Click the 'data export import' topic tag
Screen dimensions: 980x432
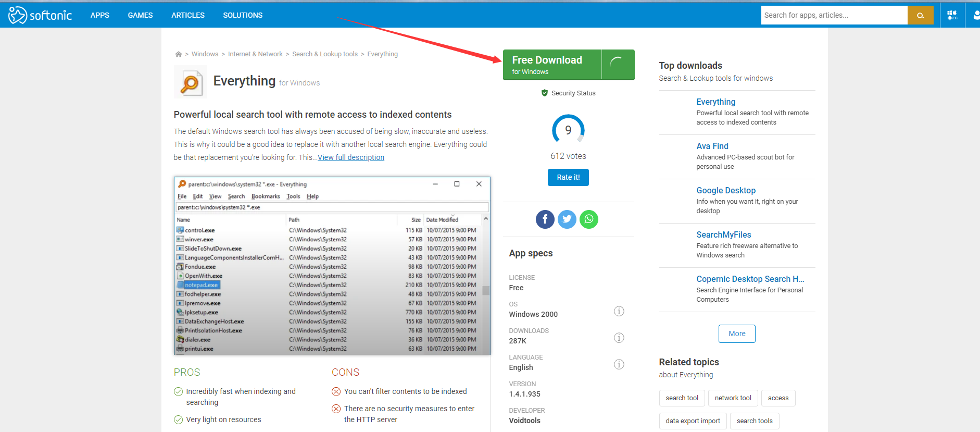693,421
